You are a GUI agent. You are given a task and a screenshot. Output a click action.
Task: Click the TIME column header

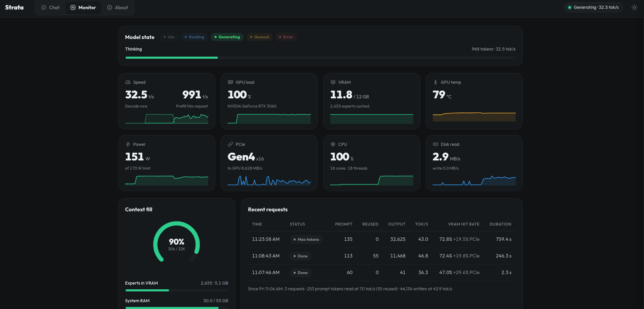[x=257, y=224]
